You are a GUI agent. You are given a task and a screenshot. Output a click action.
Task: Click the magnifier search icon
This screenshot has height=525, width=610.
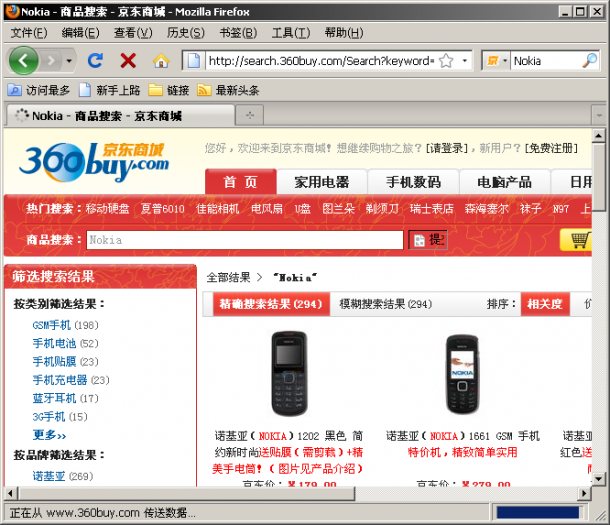[x=590, y=60]
